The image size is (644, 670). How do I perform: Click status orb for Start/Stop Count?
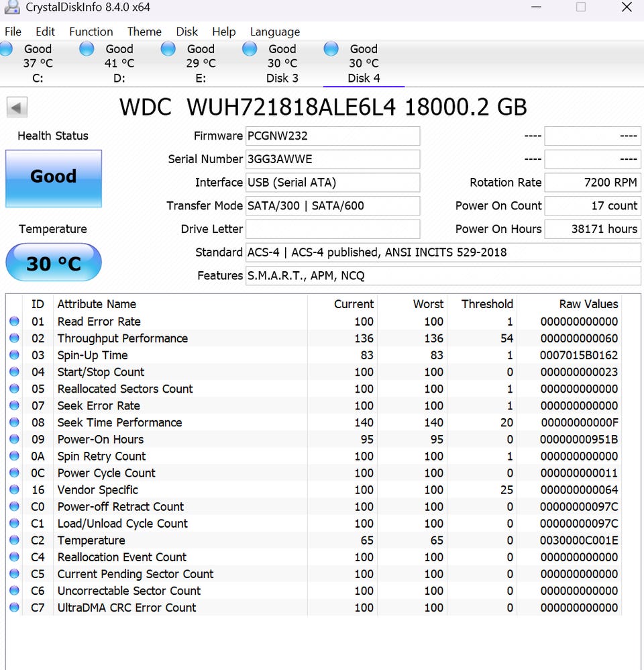tap(15, 372)
